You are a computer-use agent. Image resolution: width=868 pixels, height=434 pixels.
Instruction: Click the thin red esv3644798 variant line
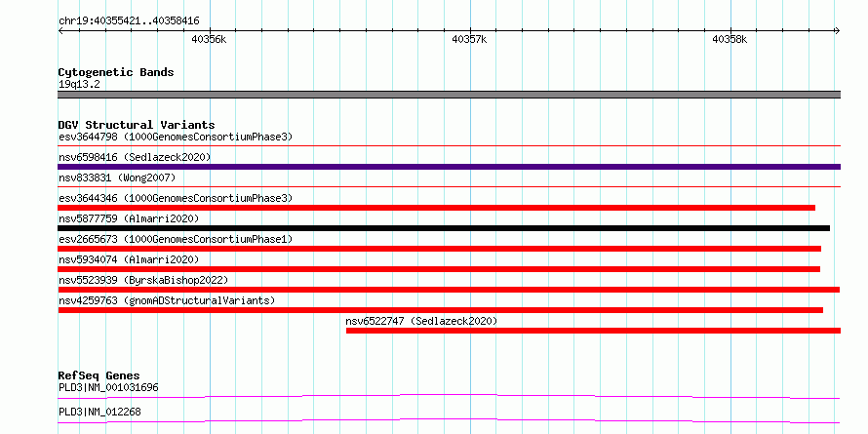pos(450,146)
